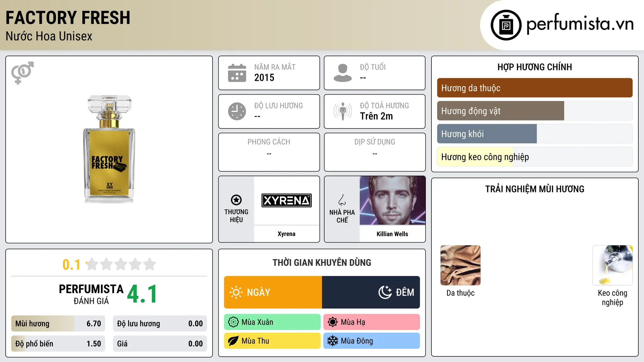Click the Hương da thuộc accord bar
644x362 pixels.
tap(535, 88)
